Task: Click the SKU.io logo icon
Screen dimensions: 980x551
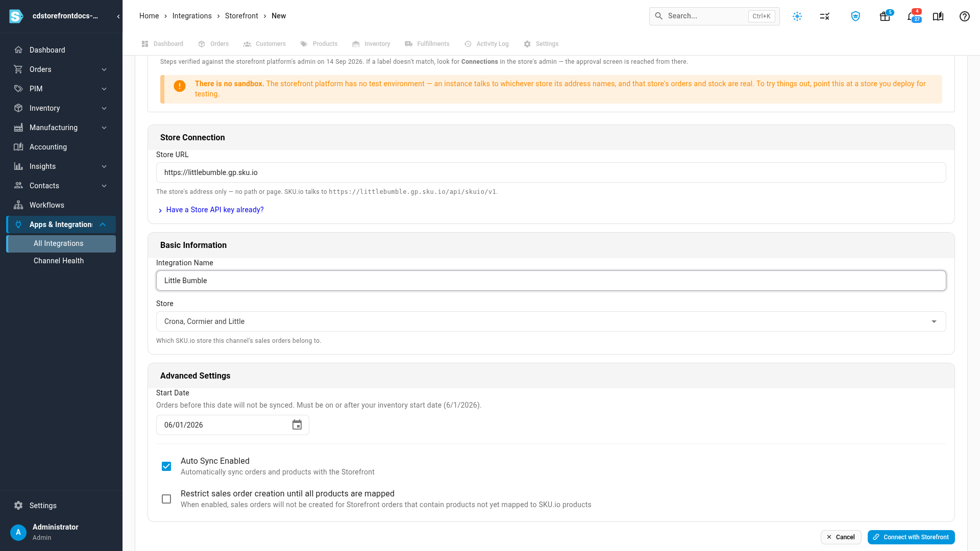Action: click(x=16, y=16)
